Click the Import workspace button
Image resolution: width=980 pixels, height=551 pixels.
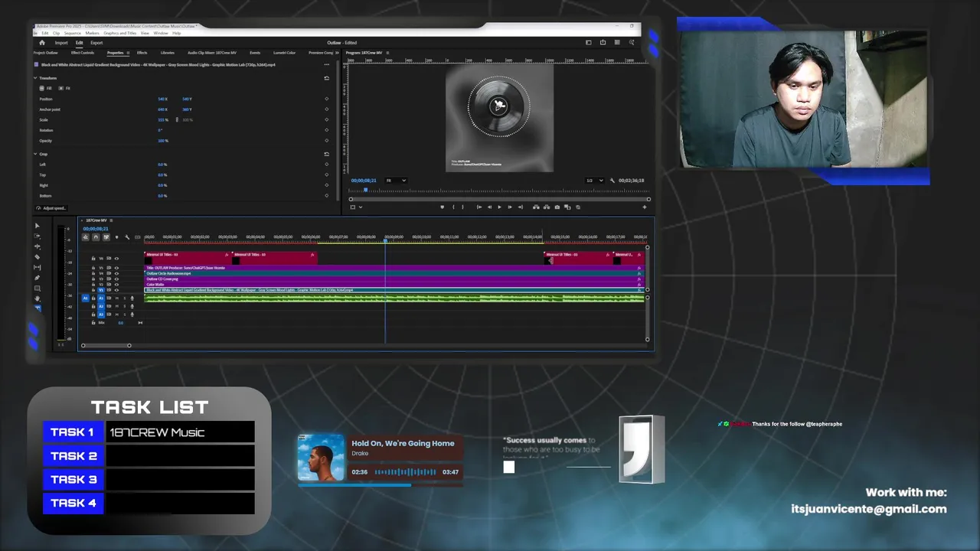(61, 43)
